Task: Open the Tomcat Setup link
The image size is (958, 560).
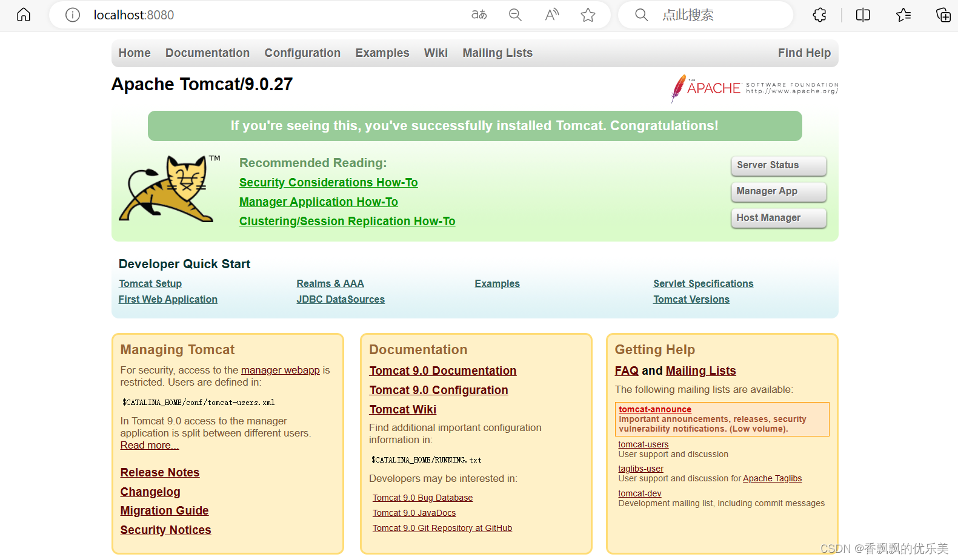Action: pyautogui.click(x=150, y=283)
